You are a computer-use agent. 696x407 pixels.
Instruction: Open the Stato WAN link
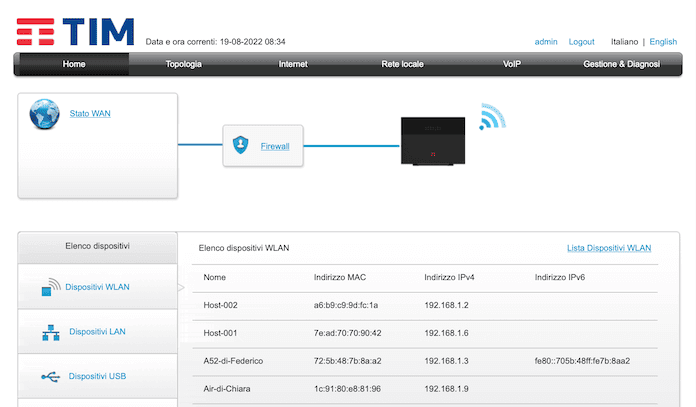(x=90, y=114)
